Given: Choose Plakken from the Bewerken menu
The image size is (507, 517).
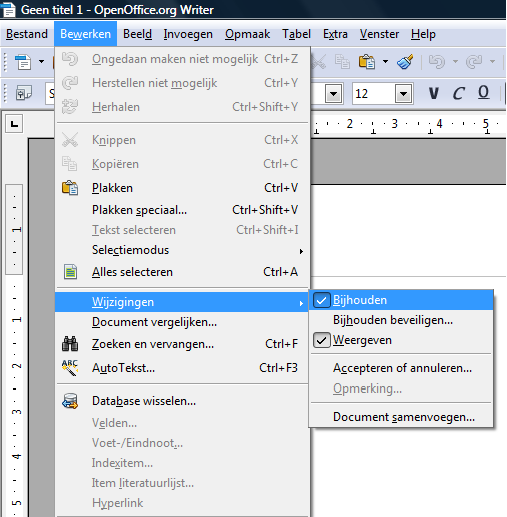Looking at the screenshot, I should tap(182, 188).
